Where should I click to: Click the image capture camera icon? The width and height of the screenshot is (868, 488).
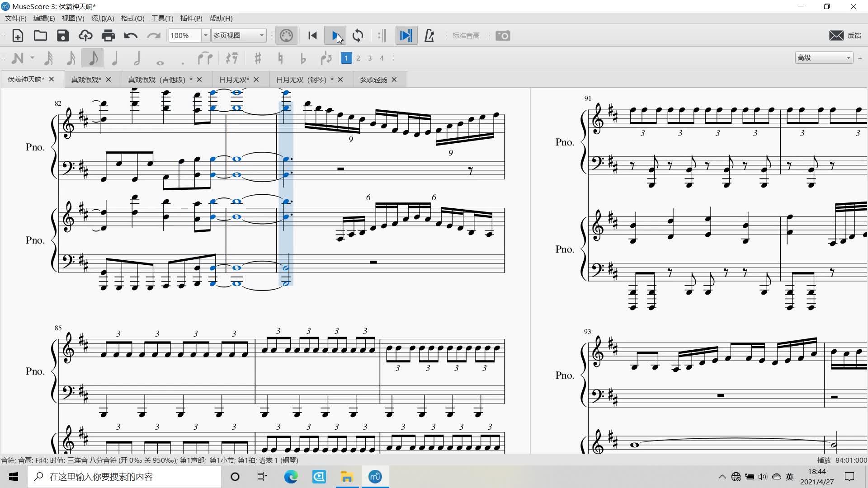[x=503, y=36]
